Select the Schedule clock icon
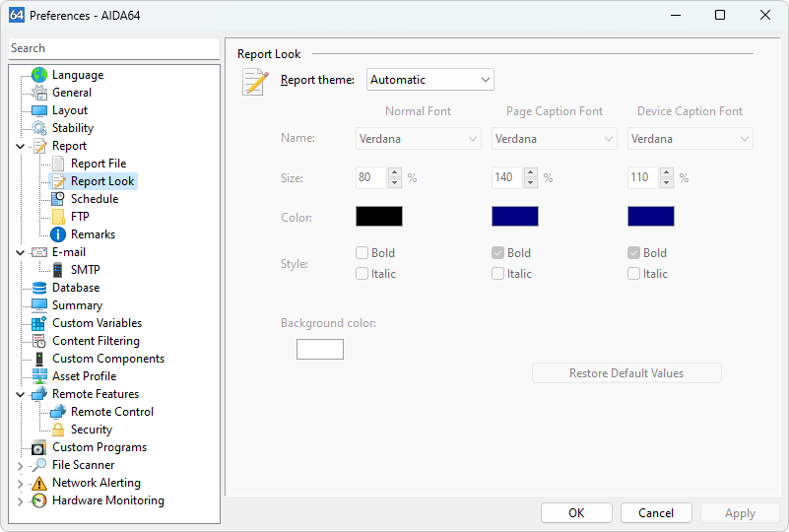Image resolution: width=789 pixels, height=532 pixels. [x=58, y=199]
